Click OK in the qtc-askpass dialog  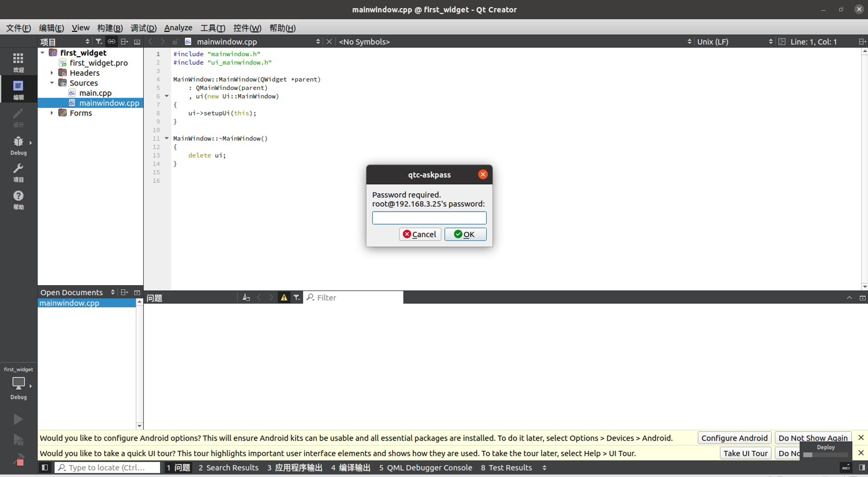465,234
